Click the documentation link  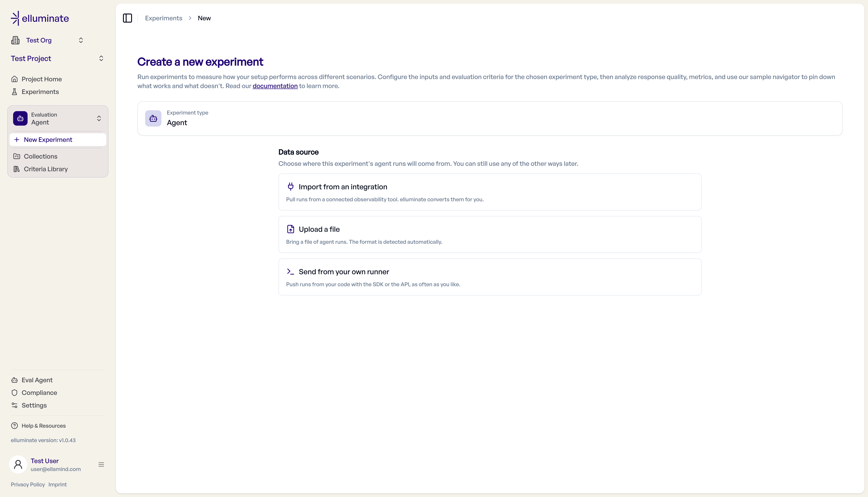pos(275,86)
